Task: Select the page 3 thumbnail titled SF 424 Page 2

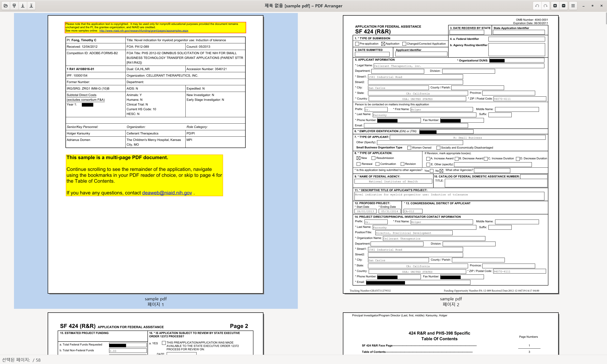Action: coord(156,334)
